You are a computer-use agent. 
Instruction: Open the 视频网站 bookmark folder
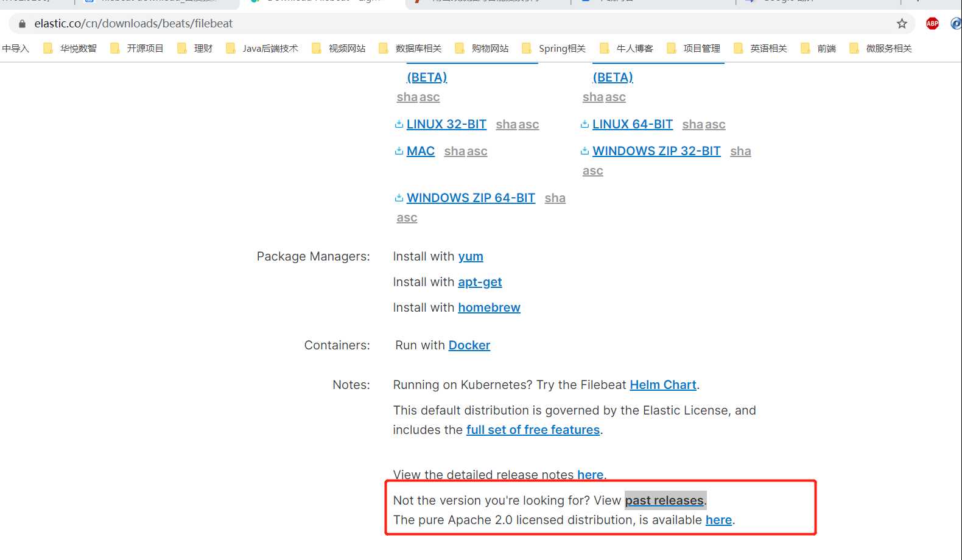click(339, 48)
